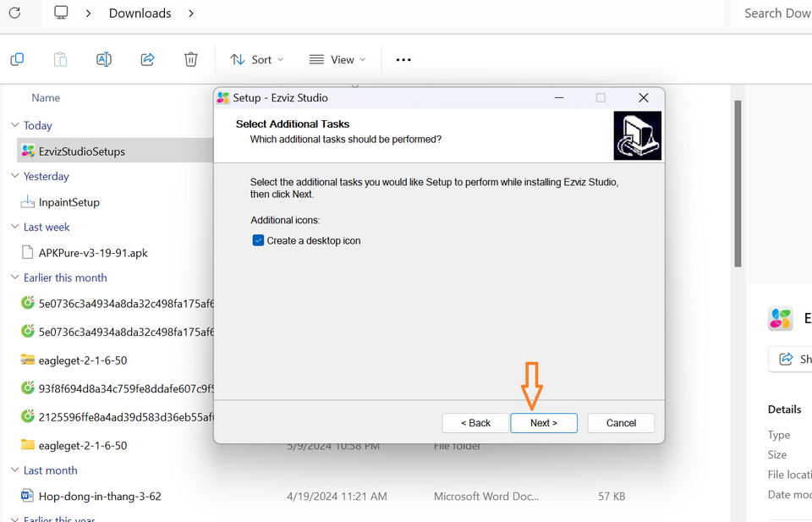Screen dimensions: 812x522
Task: Open the View dropdown in Explorer
Action: point(337,59)
